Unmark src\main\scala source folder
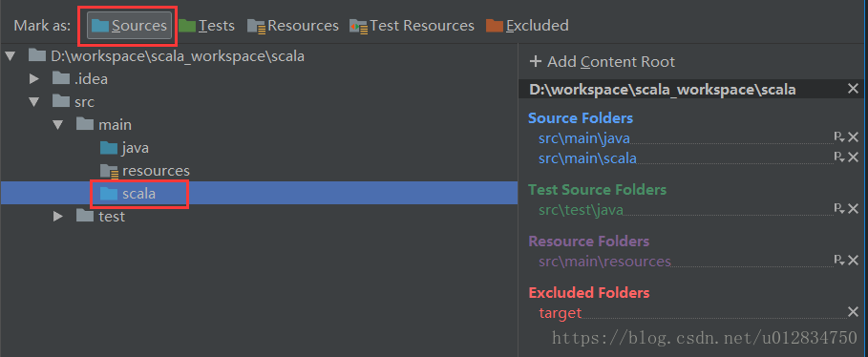 point(853,157)
